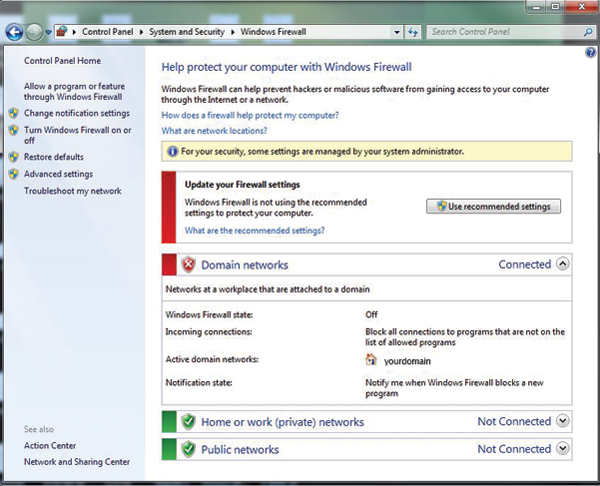Click the Refresh button beside address bar
Viewport: 600px width, 486px height.
tap(412, 32)
